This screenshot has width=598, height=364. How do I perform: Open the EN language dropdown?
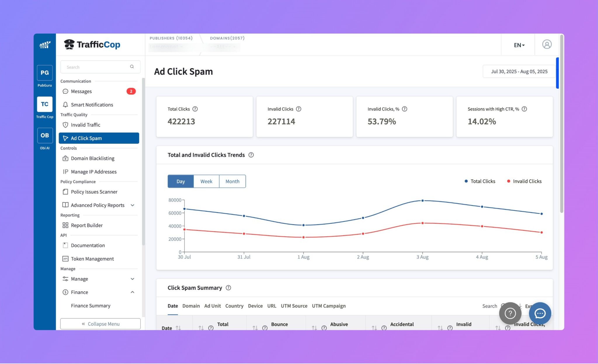point(519,45)
